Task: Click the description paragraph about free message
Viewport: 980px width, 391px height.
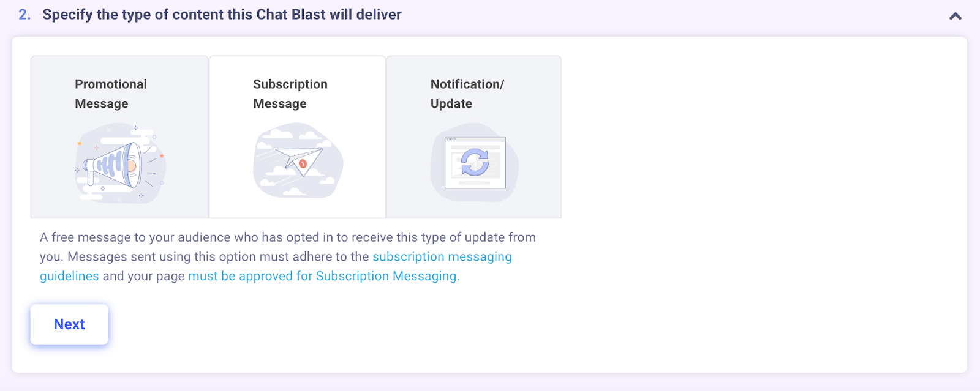Action: (288, 256)
